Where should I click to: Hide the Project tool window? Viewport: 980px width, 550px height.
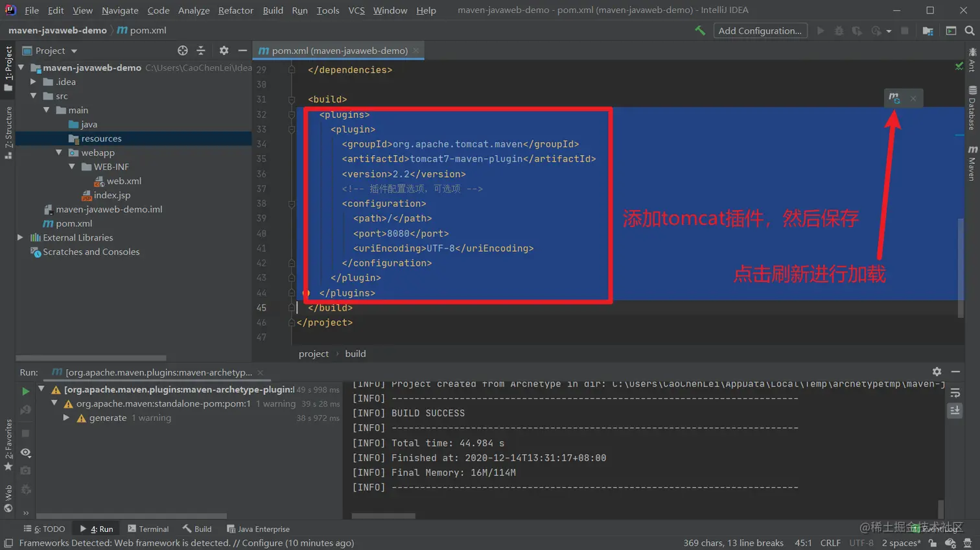[242, 51]
